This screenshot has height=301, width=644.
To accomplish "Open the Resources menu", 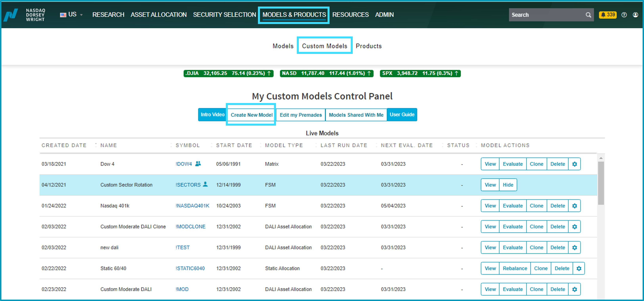I will click(351, 15).
